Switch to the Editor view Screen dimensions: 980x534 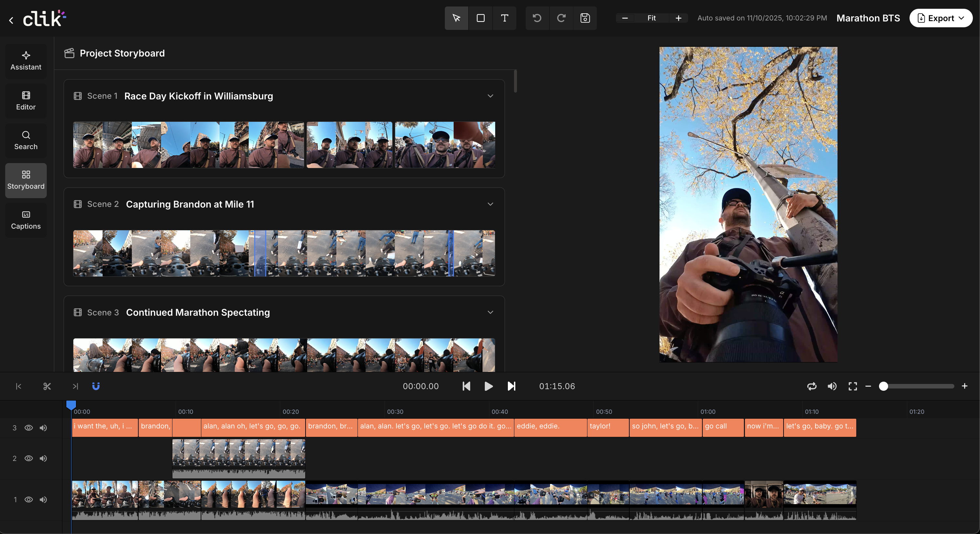pyautogui.click(x=25, y=100)
